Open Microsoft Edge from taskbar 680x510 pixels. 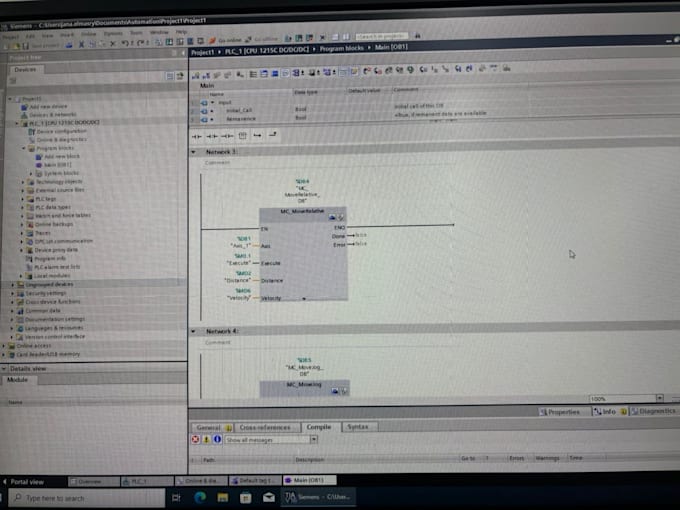tap(200, 497)
